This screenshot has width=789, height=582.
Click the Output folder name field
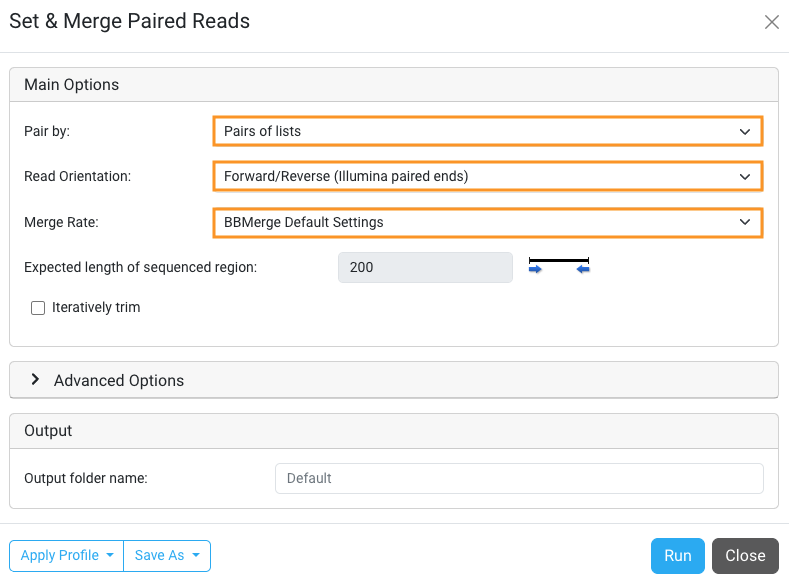(519, 478)
